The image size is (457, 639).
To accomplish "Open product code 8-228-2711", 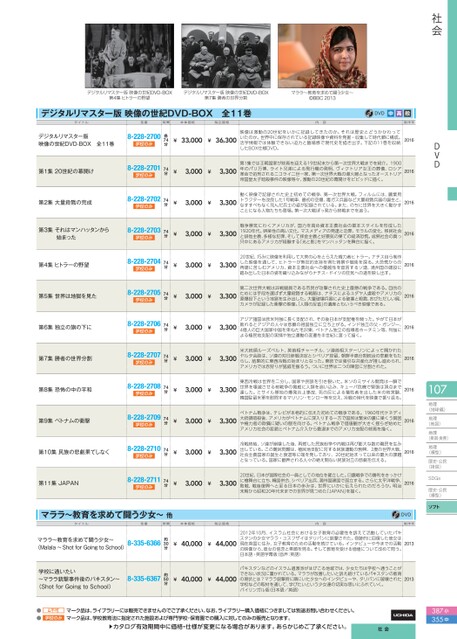I will pos(144,480).
